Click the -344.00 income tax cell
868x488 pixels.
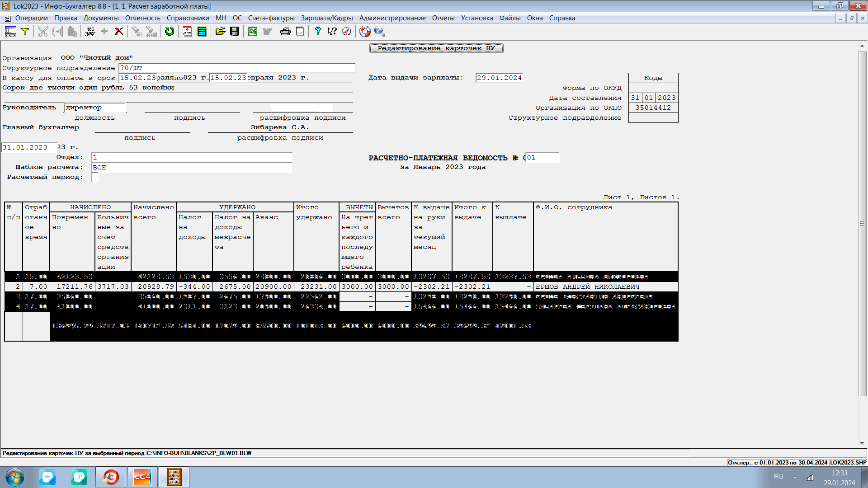[194, 286]
